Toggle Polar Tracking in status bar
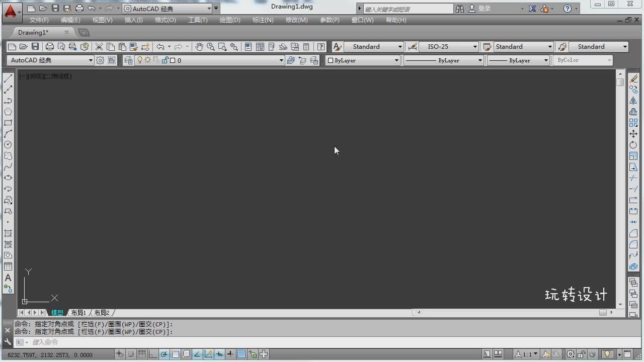The height and width of the screenshot is (362, 644). [164, 354]
